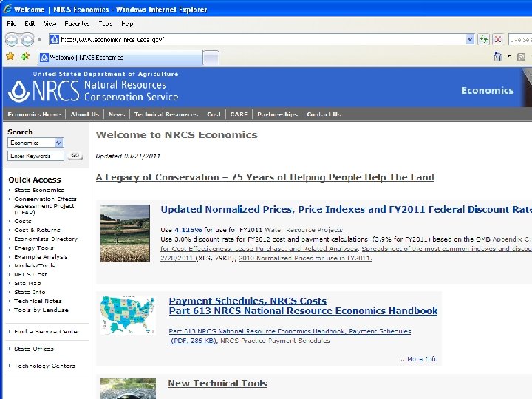The image size is (532, 399).
Task: Open Find a Service Center link
Action: 47,332
